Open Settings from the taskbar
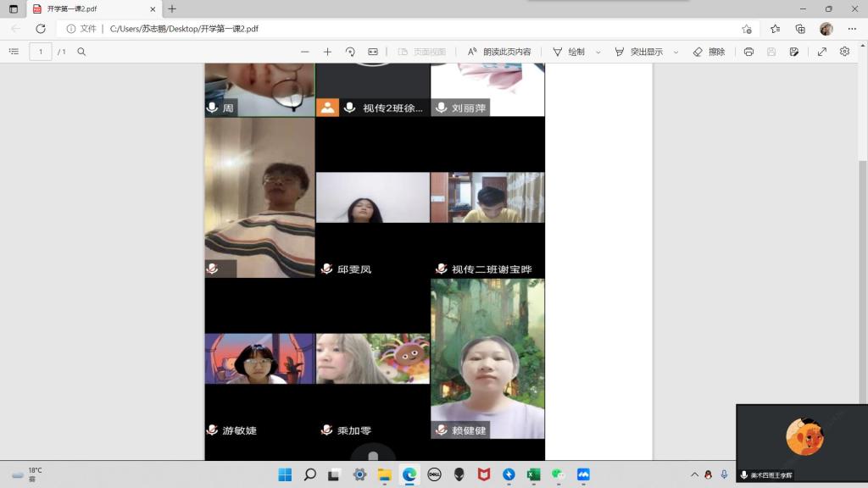The image size is (868, 488). (x=359, y=474)
